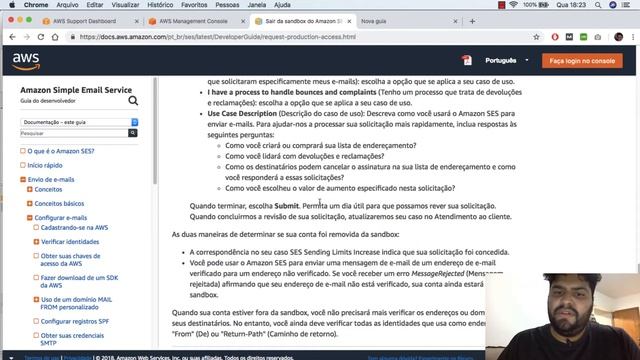Open the browser home page
Screen dimensions: 640x360
(x=55, y=37)
